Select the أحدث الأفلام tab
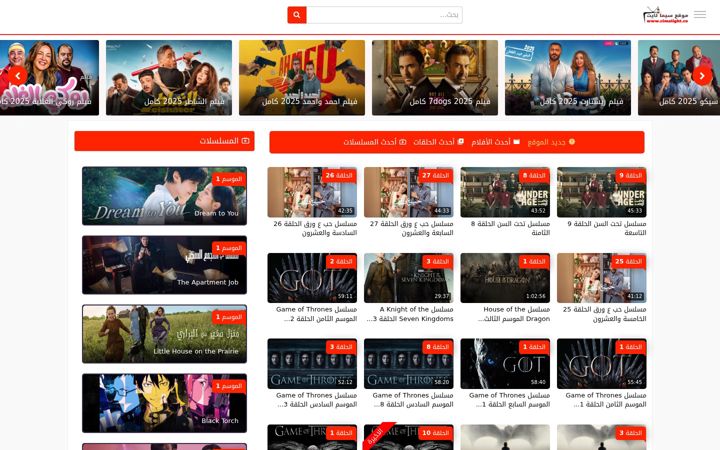 click(495, 142)
